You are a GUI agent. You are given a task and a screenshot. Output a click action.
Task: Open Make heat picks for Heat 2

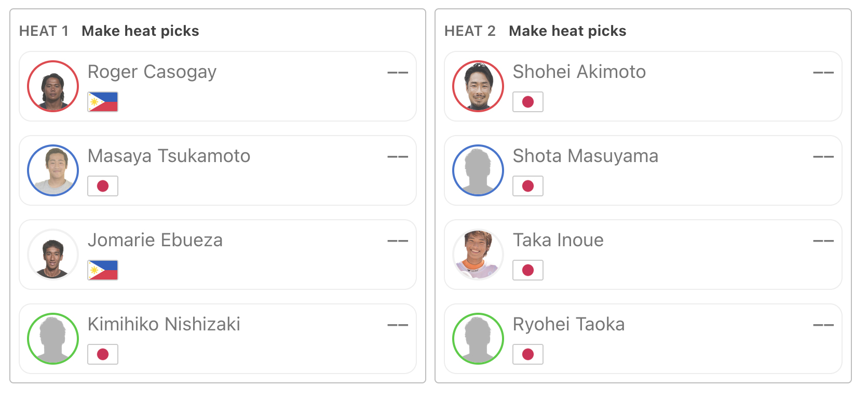(x=567, y=31)
